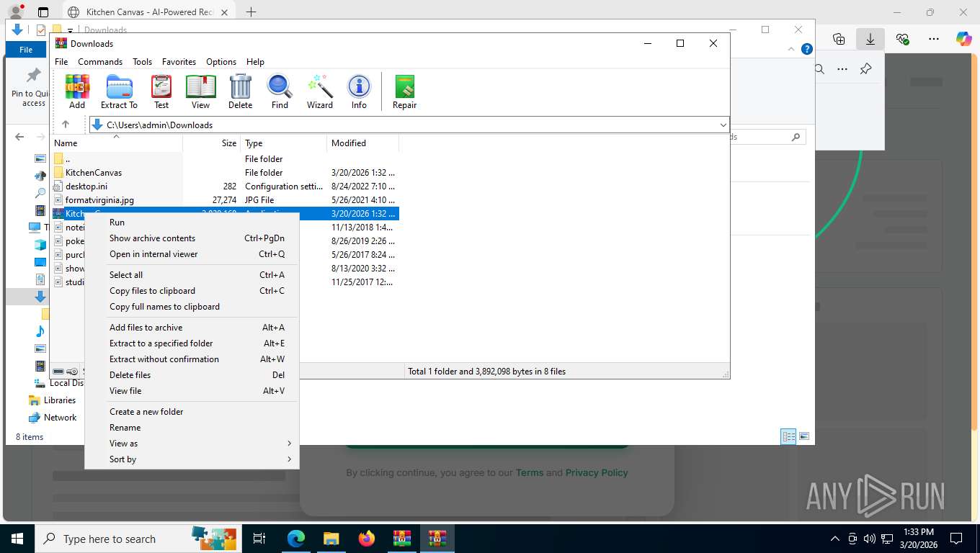This screenshot has width=980, height=553.
Task: Choose Copy full names to clipboard
Action: (192, 307)
